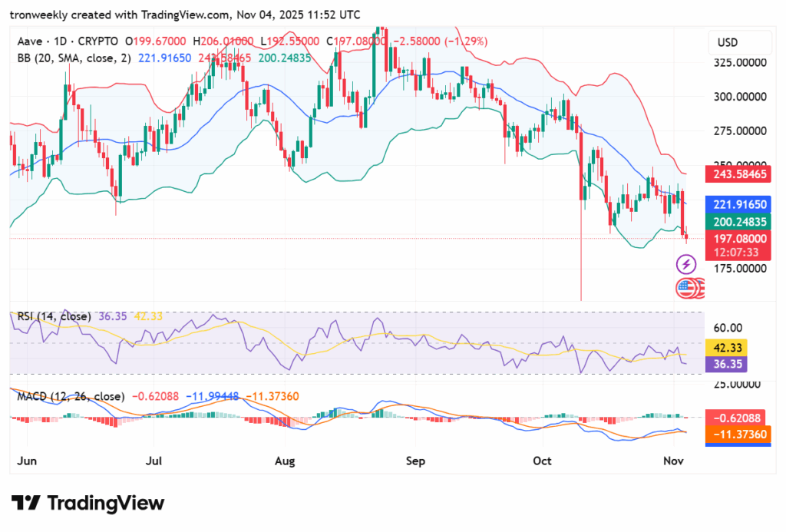
Task: Click the orange -11.37360 MACD signal label
Action: click(738, 435)
